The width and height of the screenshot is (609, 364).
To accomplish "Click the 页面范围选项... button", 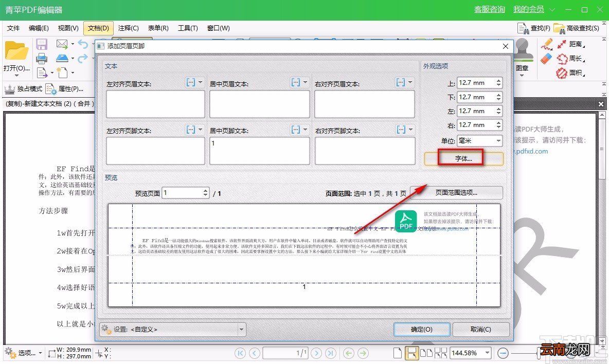I will coord(456,192).
